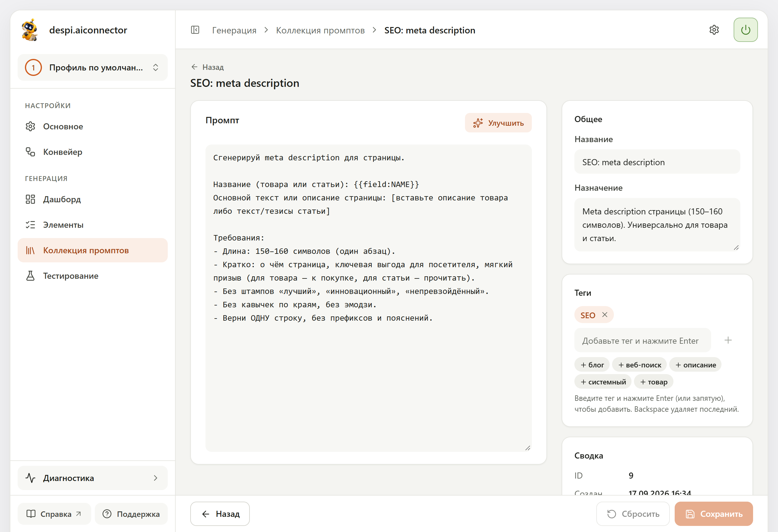
Task: Click the Назначение textarea resize handle
Action: tap(736, 247)
